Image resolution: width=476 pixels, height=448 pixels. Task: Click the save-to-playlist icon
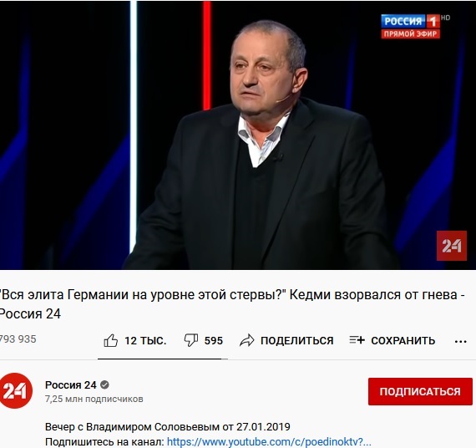pos(357,340)
